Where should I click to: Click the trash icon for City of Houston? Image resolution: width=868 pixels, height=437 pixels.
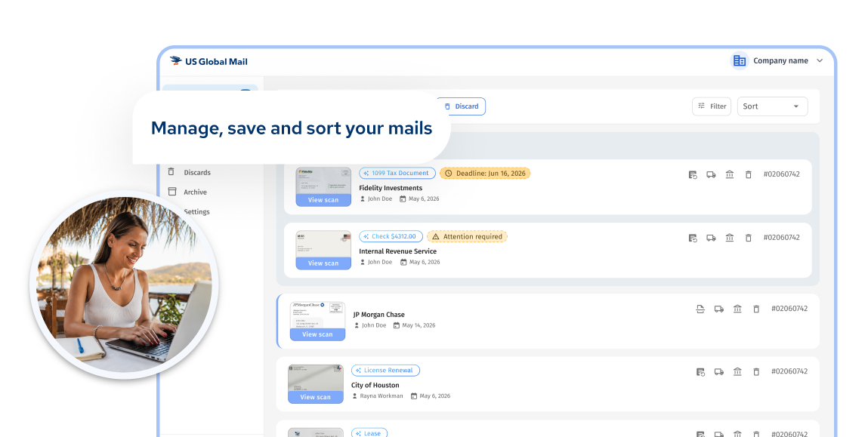(x=756, y=372)
